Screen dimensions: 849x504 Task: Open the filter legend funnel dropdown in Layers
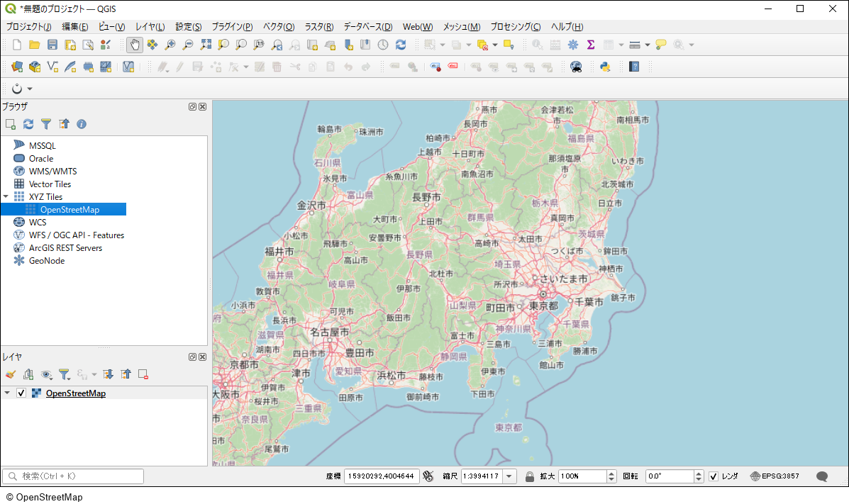pos(65,374)
